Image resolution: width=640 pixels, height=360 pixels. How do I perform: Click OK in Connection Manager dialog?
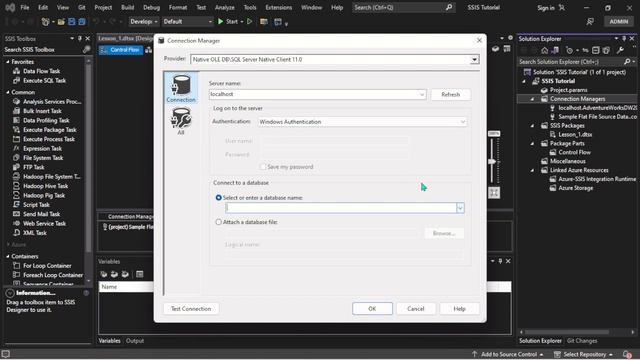[x=372, y=309]
